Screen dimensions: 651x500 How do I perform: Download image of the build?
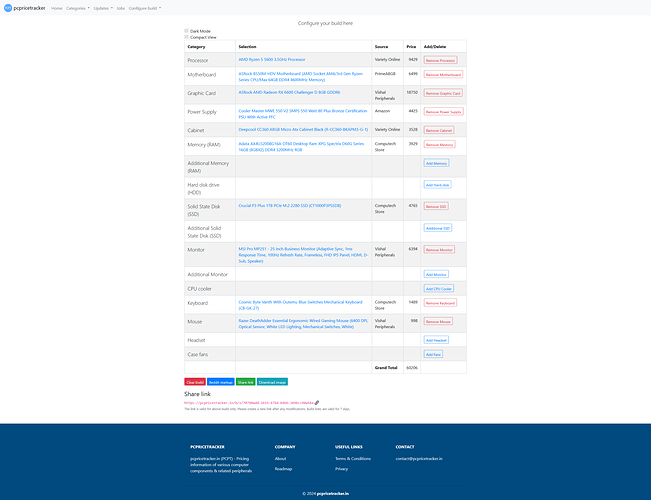272,382
